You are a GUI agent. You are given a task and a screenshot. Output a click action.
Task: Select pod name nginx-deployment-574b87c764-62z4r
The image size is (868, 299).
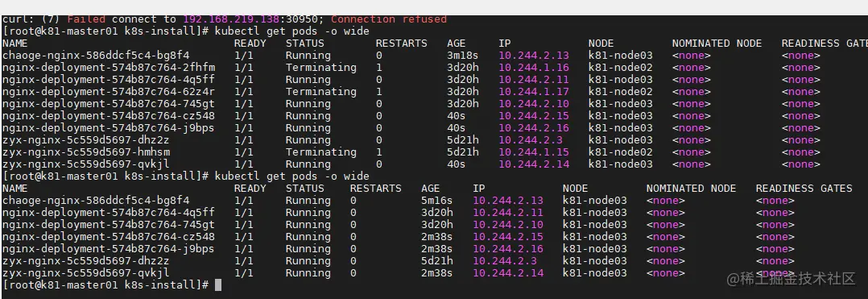[x=109, y=92]
